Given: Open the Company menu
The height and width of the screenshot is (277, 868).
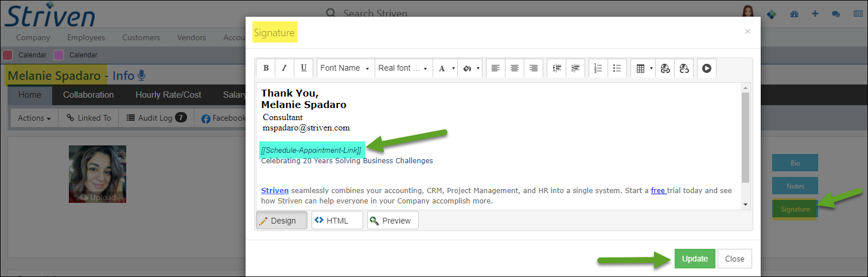Looking at the screenshot, I should click(x=33, y=37).
